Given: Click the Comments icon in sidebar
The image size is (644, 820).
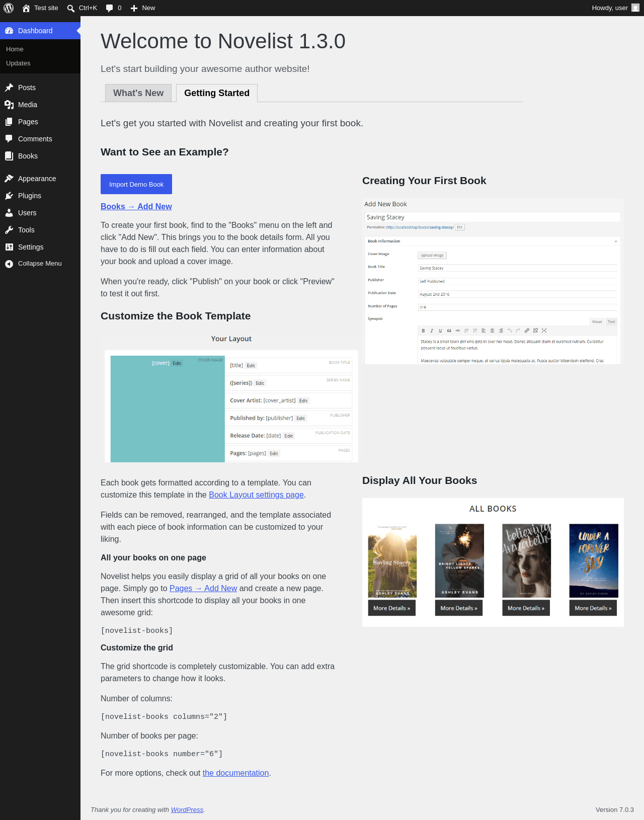Looking at the screenshot, I should click(x=9, y=139).
